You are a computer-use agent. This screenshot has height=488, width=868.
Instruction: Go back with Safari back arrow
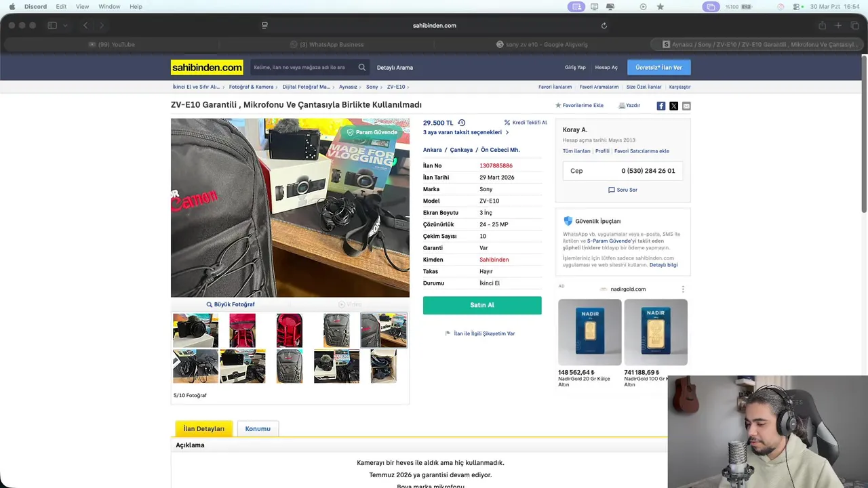85,26
